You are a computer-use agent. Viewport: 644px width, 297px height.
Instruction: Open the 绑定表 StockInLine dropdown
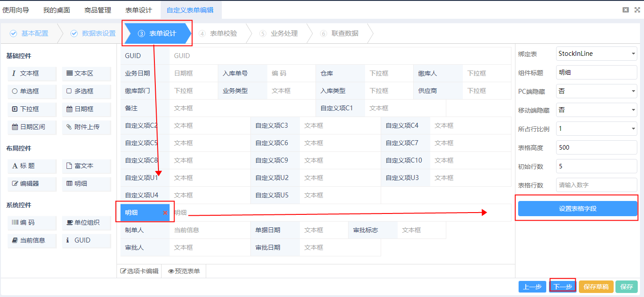pos(597,54)
